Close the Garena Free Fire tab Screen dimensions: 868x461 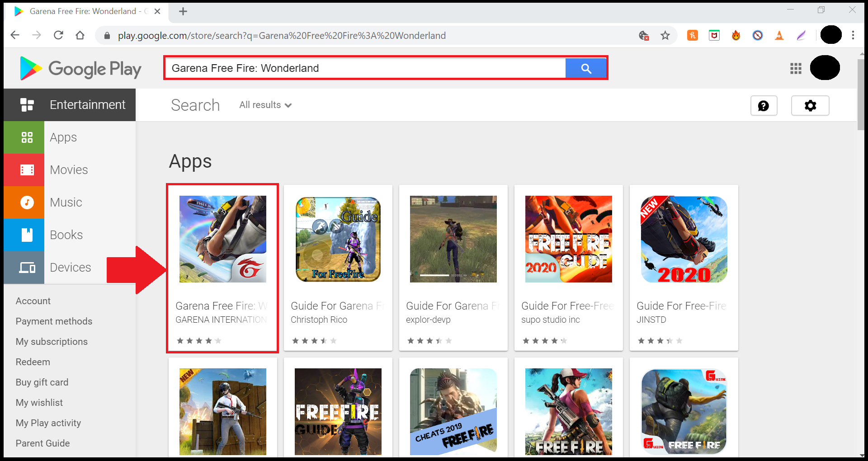[157, 11]
